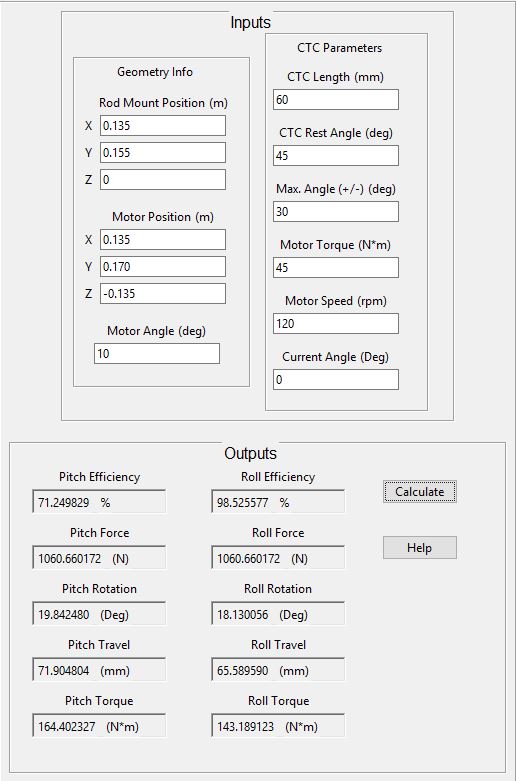Screen dimensions: 516x781
Task: Click the Motor Position X field
Action: click(x=163, y=240)
